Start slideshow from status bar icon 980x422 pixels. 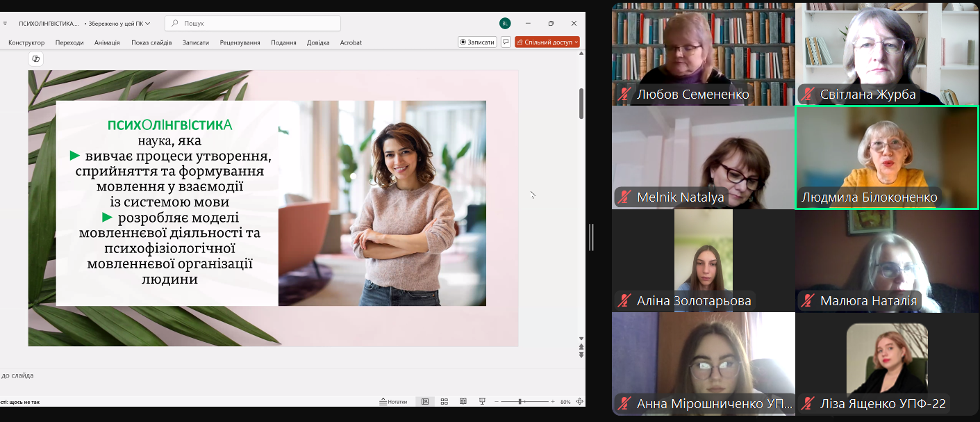pyautogui.click(x=482, y=402)
